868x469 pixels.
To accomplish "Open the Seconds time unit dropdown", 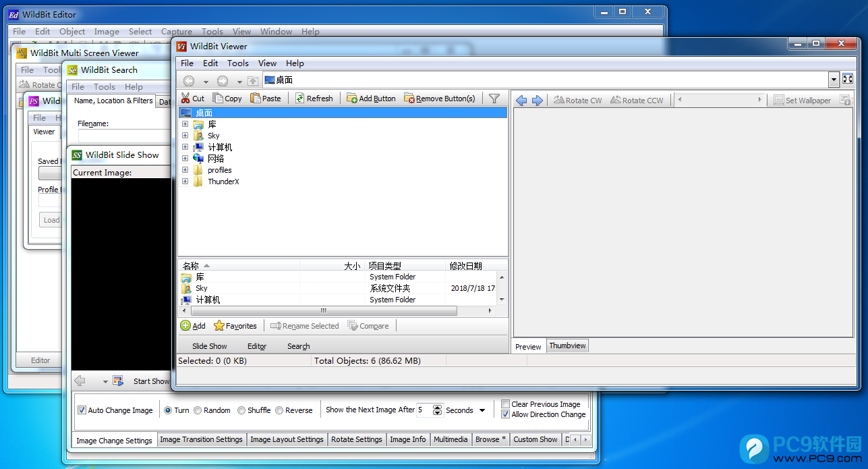I will click(482, 410).
